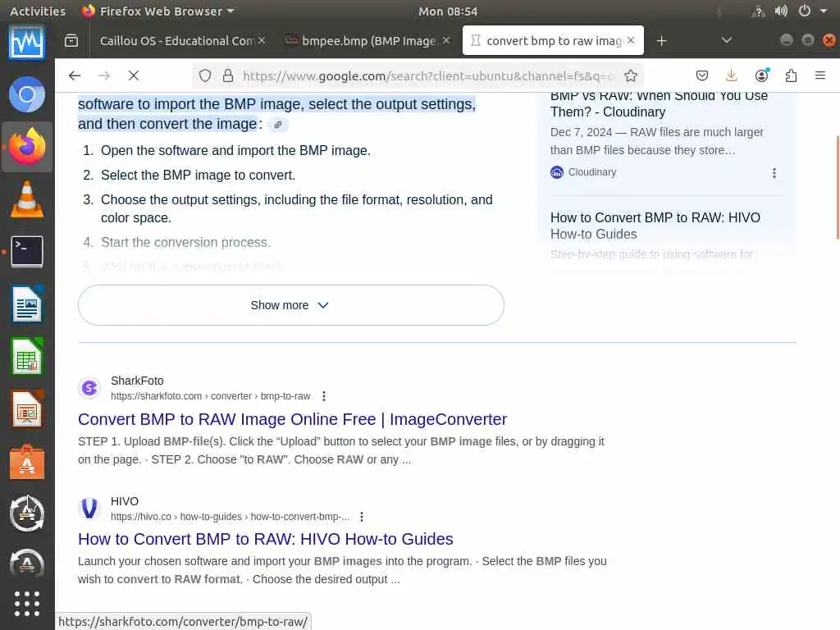This screenshot has width=840, height=630.
Task: Click step text 'Select the BMP image to convert.'
Action: 198,176
